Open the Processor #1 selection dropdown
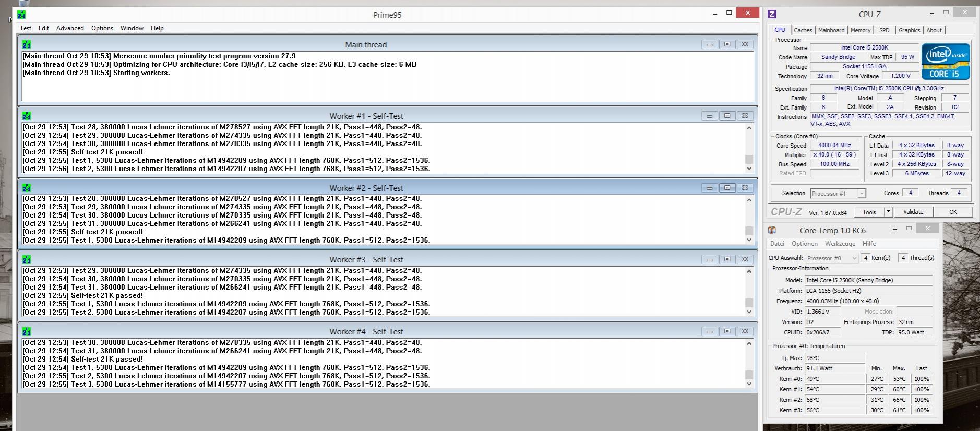This screenshot has width=980, height=431. 838,194
